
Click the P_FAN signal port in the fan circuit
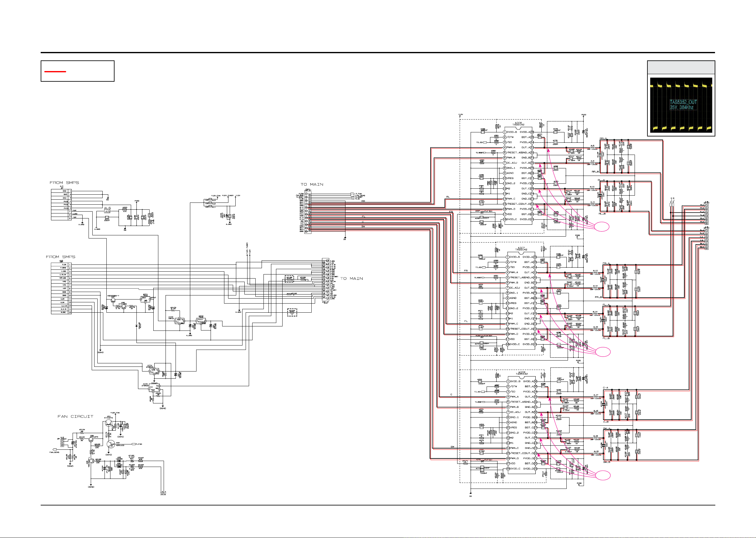pyautogui.click(x=134, y=444)
